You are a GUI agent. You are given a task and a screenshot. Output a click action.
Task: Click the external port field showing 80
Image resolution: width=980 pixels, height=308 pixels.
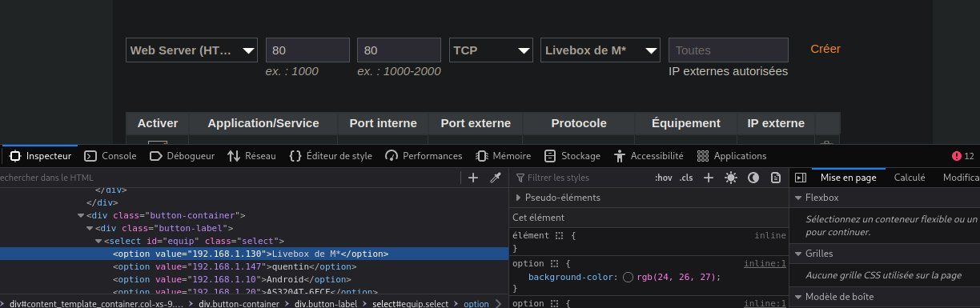pos(399,50)
